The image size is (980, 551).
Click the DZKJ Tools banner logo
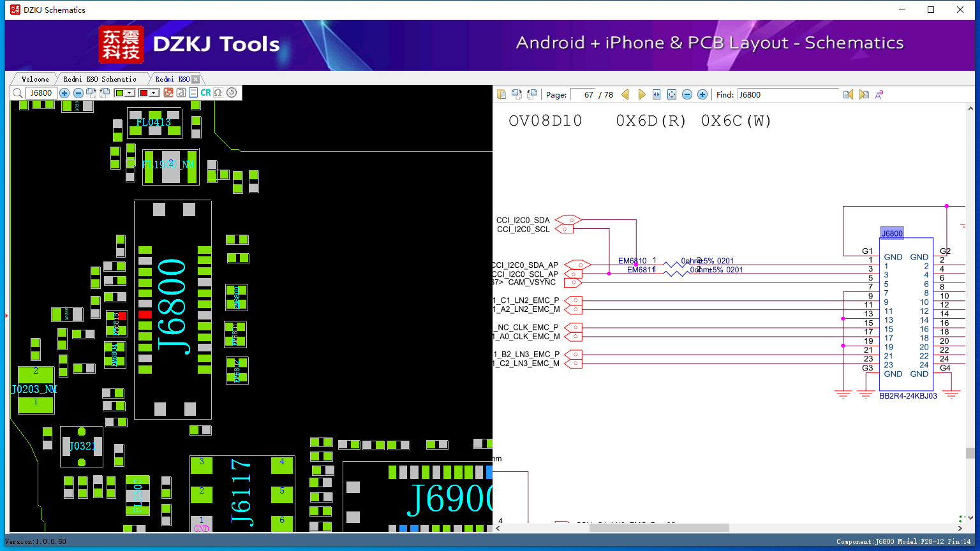coord(189,45)
